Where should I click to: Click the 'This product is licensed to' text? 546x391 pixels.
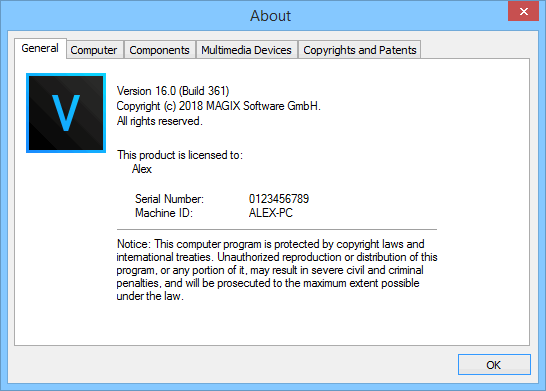pos(180,155)
